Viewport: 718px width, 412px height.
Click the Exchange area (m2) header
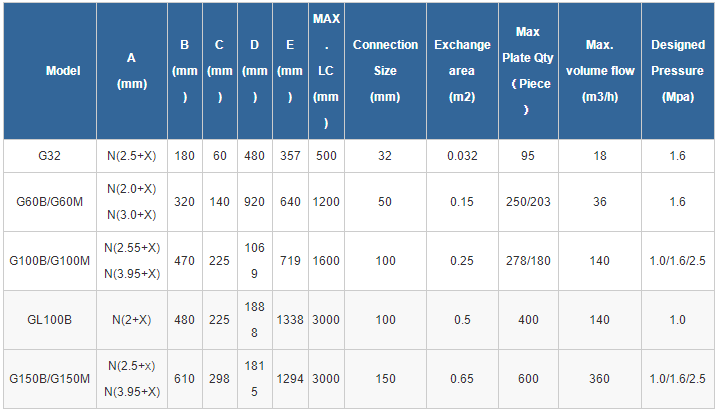[x=462, y=71]
